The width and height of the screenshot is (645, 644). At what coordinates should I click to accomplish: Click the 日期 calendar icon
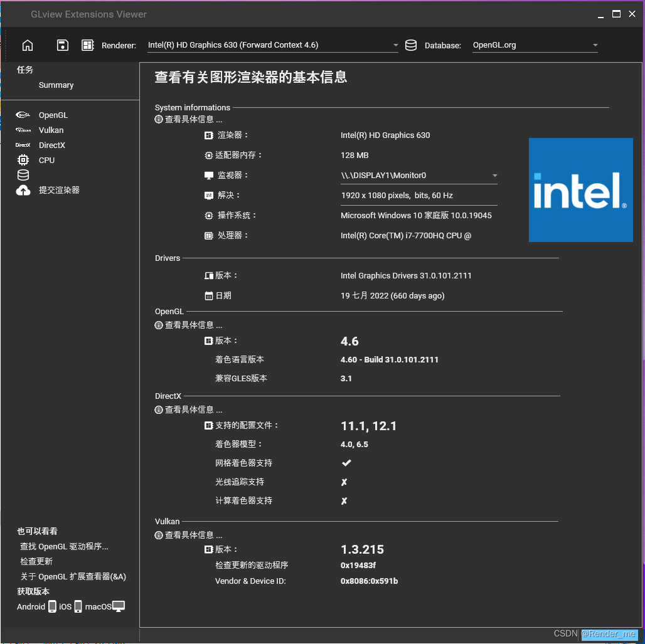(209, 296)
